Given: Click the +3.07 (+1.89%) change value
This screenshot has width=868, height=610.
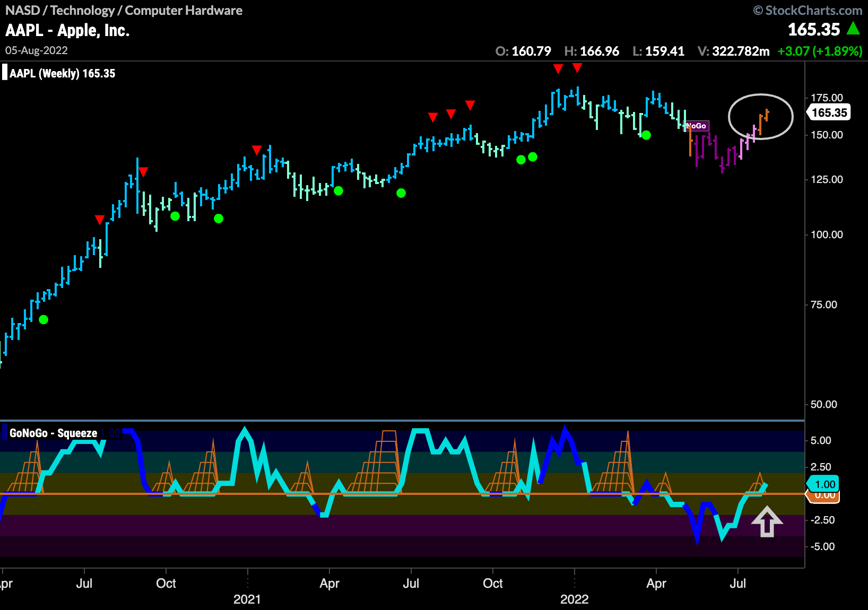Looking at the screenshot, I should tap(820, 51).
